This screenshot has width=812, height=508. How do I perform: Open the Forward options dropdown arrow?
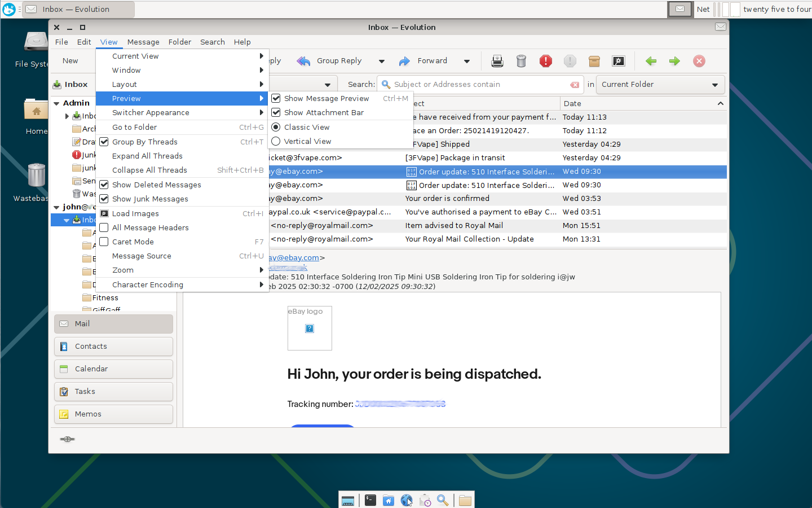pos(466,61)
